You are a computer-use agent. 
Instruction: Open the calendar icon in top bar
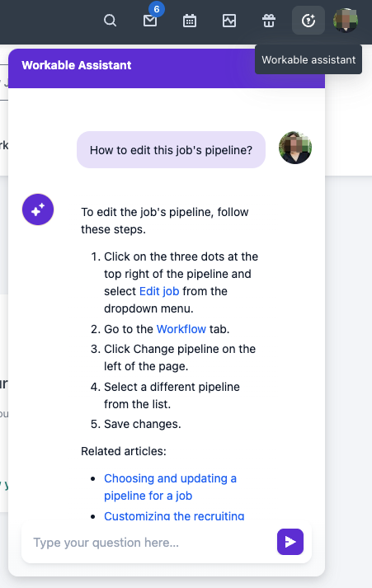coord(190,21)
